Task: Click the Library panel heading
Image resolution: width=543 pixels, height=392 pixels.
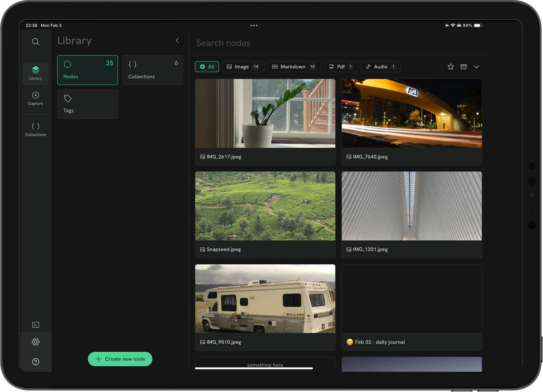Action: [x=74, y=41]
